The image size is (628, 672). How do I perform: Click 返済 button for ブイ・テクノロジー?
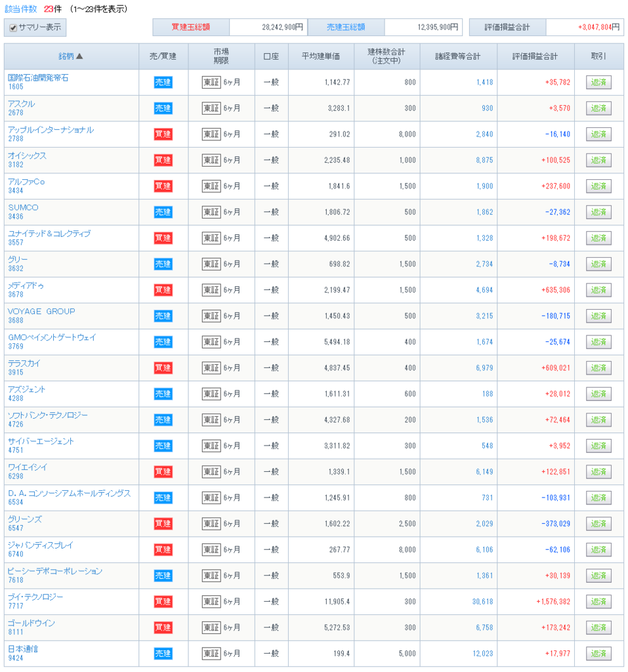tap(598, 601)
